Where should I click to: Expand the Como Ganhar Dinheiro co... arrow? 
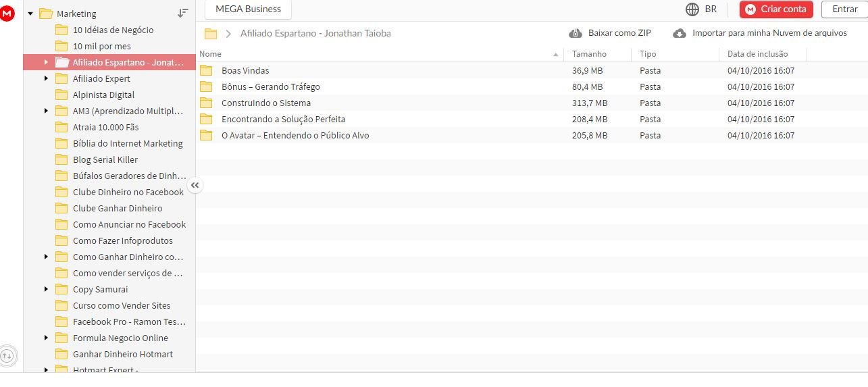(46, 257)
